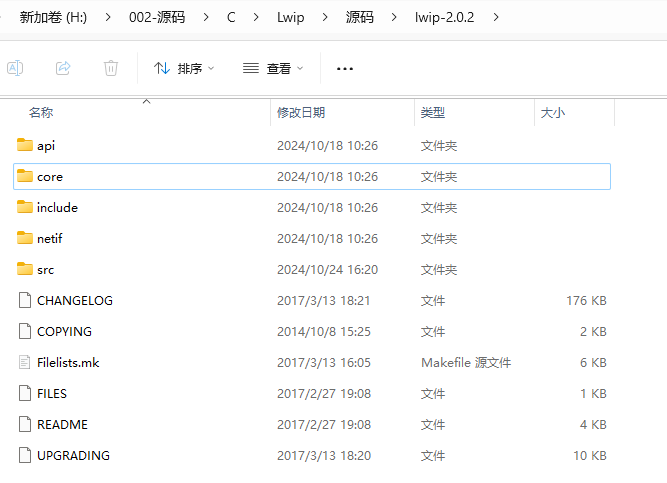Viewport: 667px width, 483px height.
Task: Click the CHANGELOG file icon
Action: click(x=25, y=300)
